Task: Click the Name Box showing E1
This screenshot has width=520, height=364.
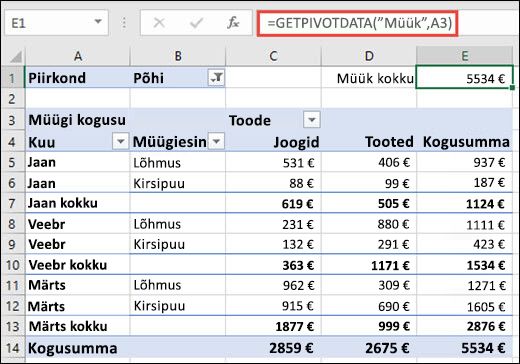Action: point(56,23)
